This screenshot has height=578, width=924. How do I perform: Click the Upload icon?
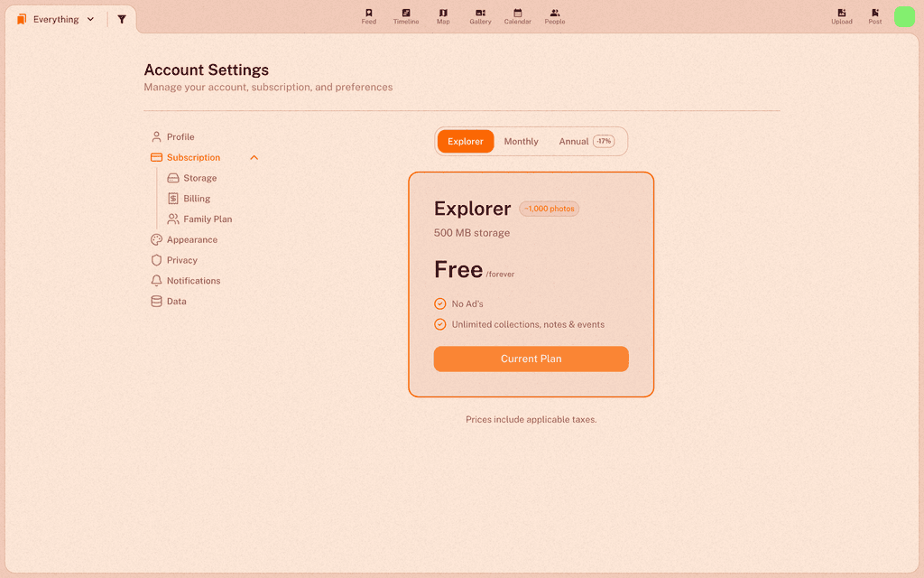click(x=842, y=13)
